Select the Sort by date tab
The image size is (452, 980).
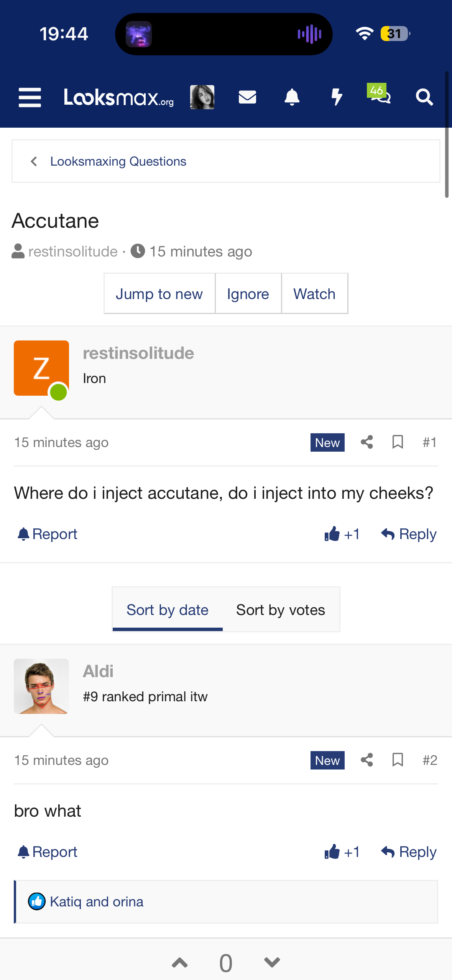click(168, 610)
